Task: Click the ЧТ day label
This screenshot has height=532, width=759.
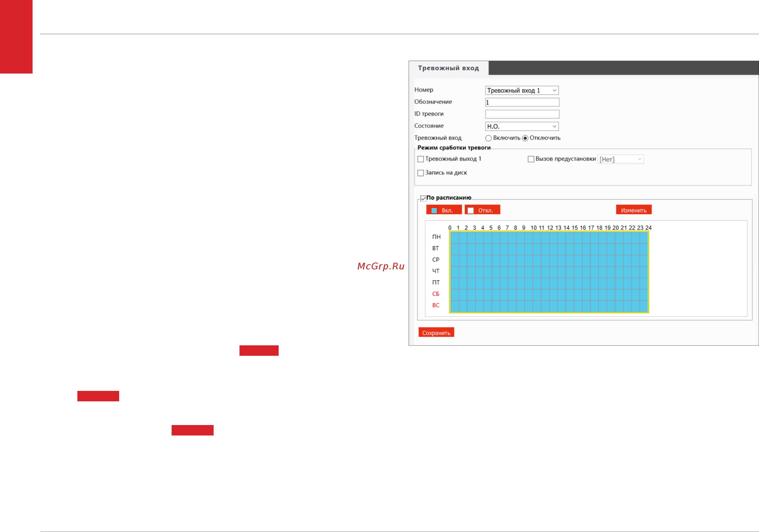Action: pos(436,271)
